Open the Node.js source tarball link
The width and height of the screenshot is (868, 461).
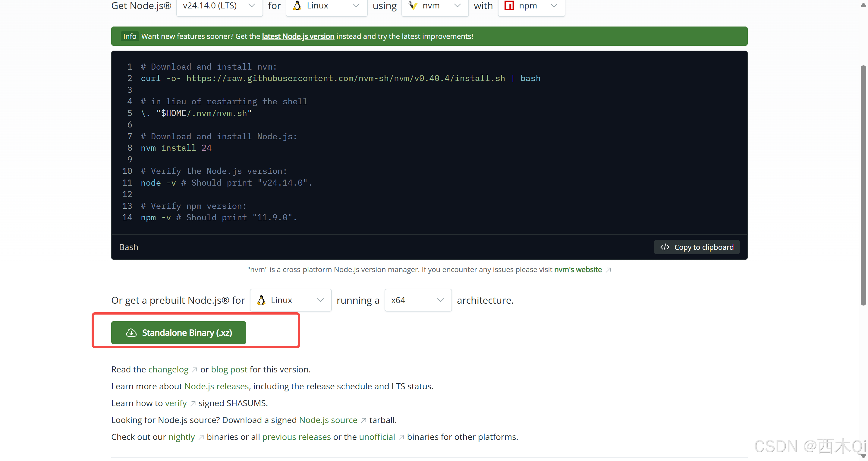tap(328, 420)
